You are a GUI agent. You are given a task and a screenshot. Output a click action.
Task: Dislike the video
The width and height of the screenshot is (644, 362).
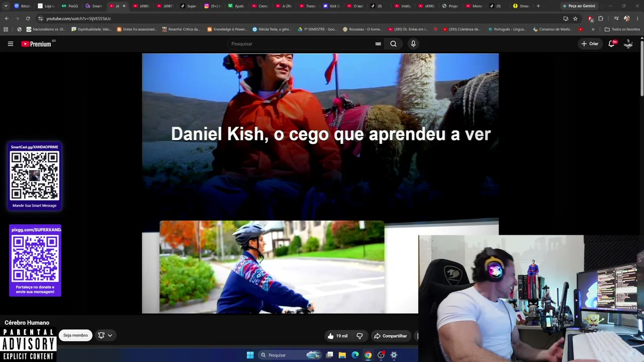pos(359,336)
